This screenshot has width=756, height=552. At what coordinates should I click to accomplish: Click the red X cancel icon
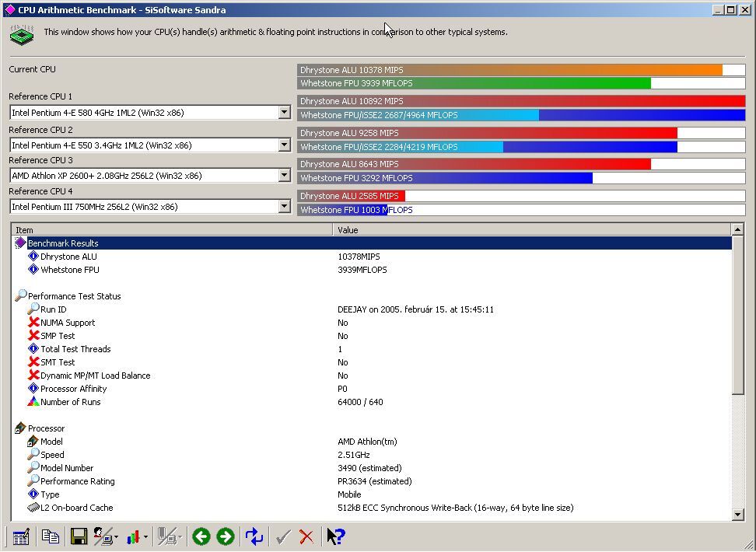tap(306, 536)
